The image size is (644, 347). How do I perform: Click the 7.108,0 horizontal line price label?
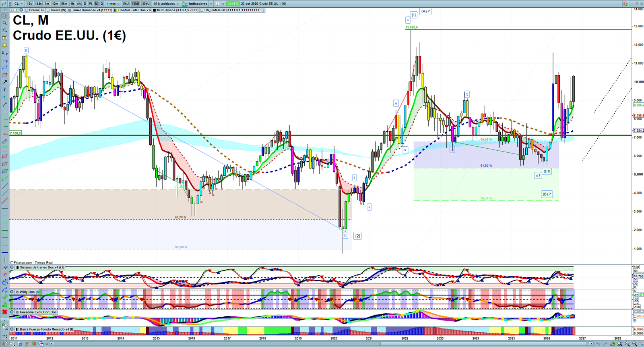[16, 133]
